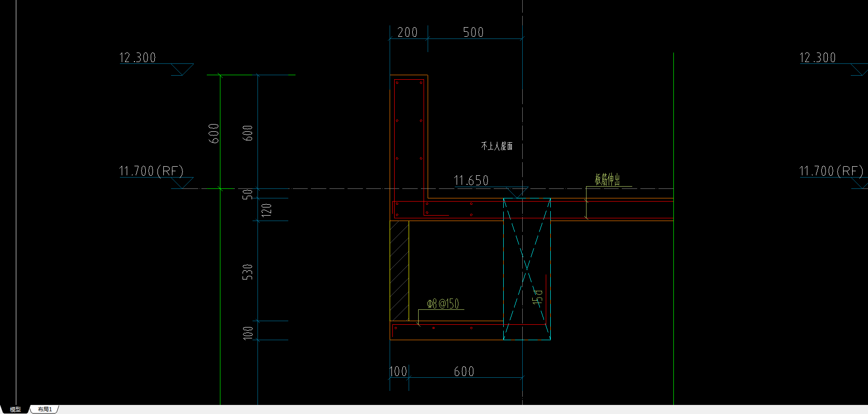Click the 11.650 elevation label
Viewport: 868px width, 414px height.
click(x=471, y=180)
